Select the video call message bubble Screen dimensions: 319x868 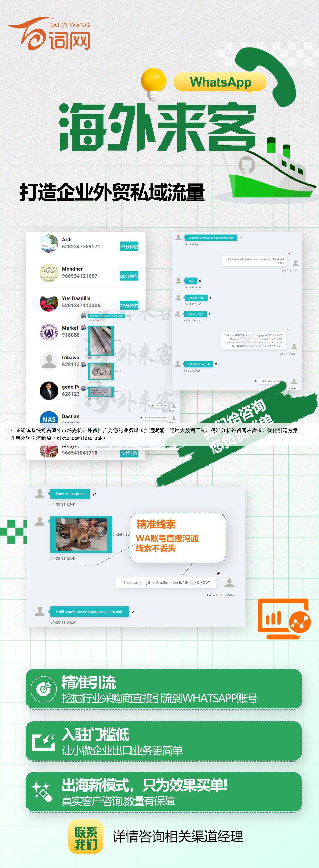89,612
